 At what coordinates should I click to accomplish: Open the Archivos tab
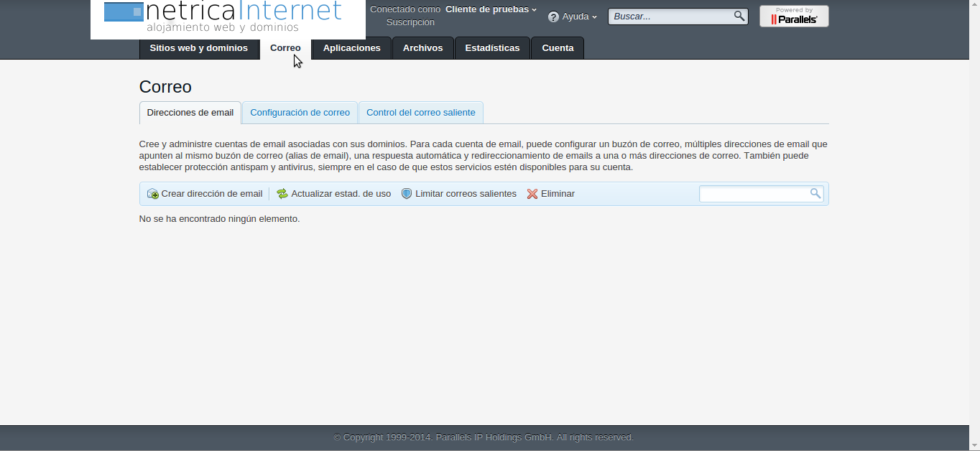423,48
